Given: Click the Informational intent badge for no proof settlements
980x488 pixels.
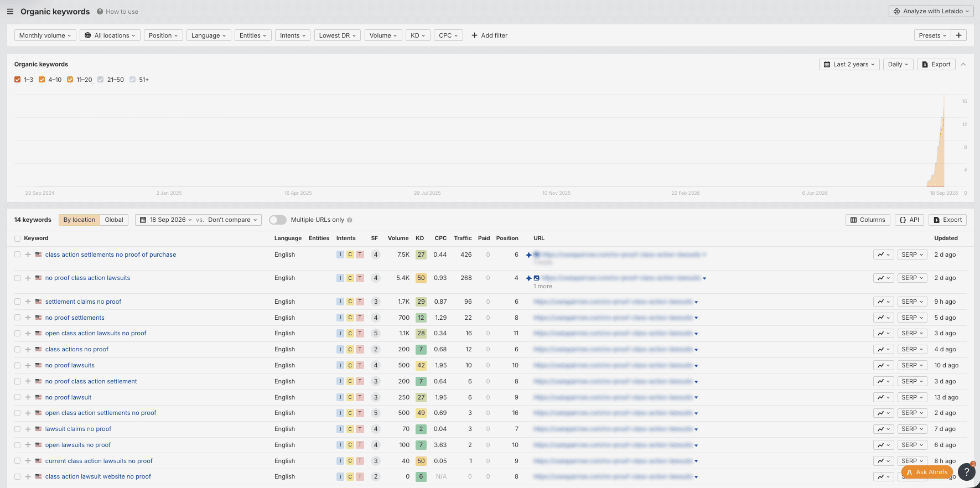Looking at the screenshot, I should click(x=340, y=318).
